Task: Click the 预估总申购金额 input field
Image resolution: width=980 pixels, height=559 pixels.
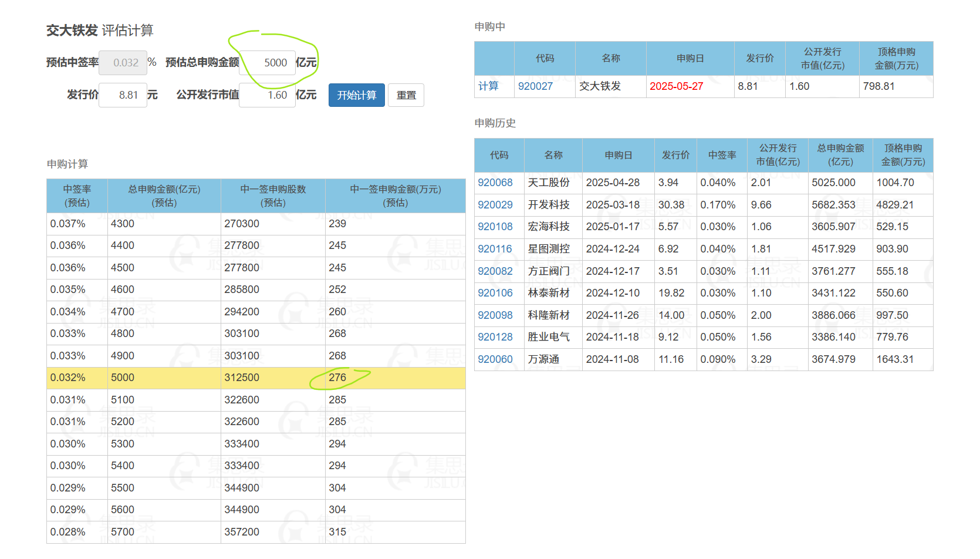Action: (x=268, y=63)
